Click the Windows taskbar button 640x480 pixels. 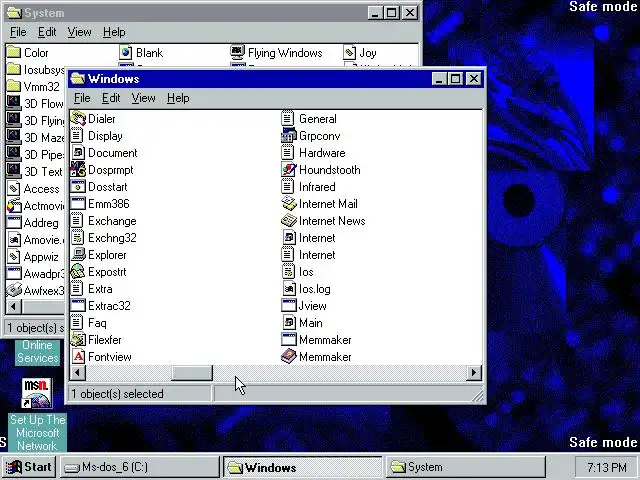(302, 467)
